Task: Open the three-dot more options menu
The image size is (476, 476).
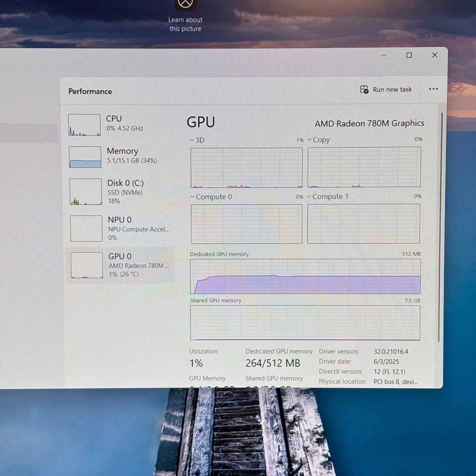Action: pos(433,89)
